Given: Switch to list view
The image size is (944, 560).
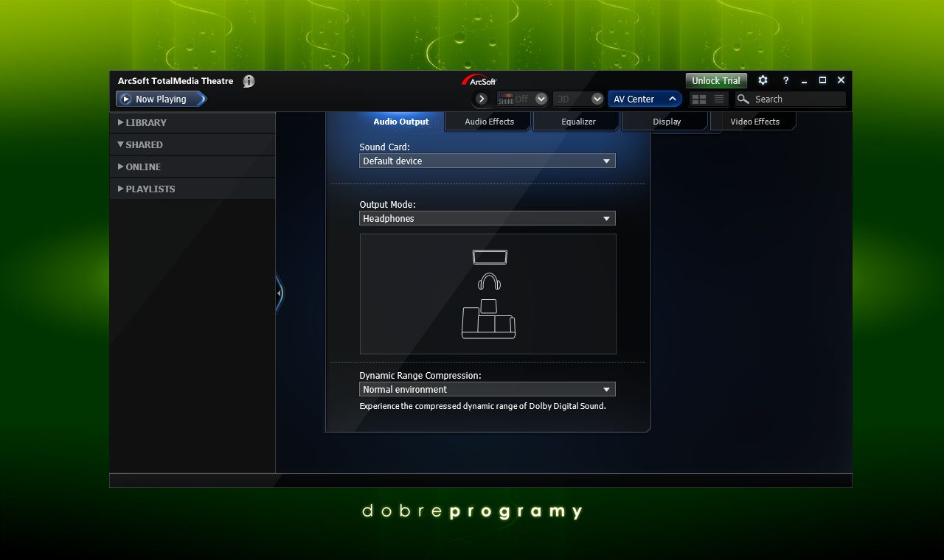Looking at the screenshot, I should [719, 99].
